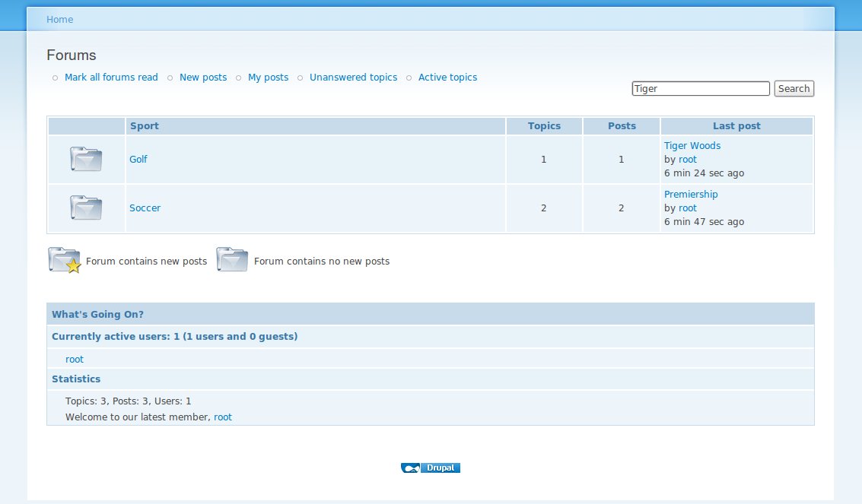Focus the search field containing Tiger
This screenshot has width=862, height=504.
coord(701,88)
